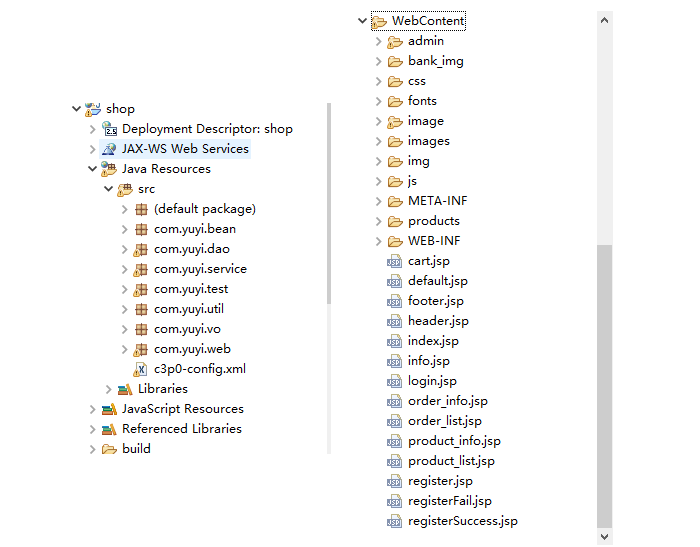Select the JavaScript Resources icon
Screen dimensions: 700x547
click(x=109, y=409)
